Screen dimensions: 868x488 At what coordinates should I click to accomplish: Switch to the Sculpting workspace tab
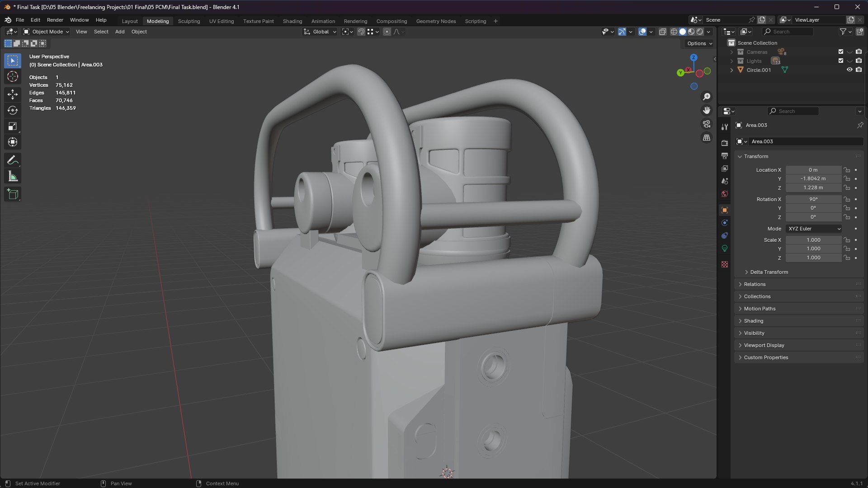189,21
